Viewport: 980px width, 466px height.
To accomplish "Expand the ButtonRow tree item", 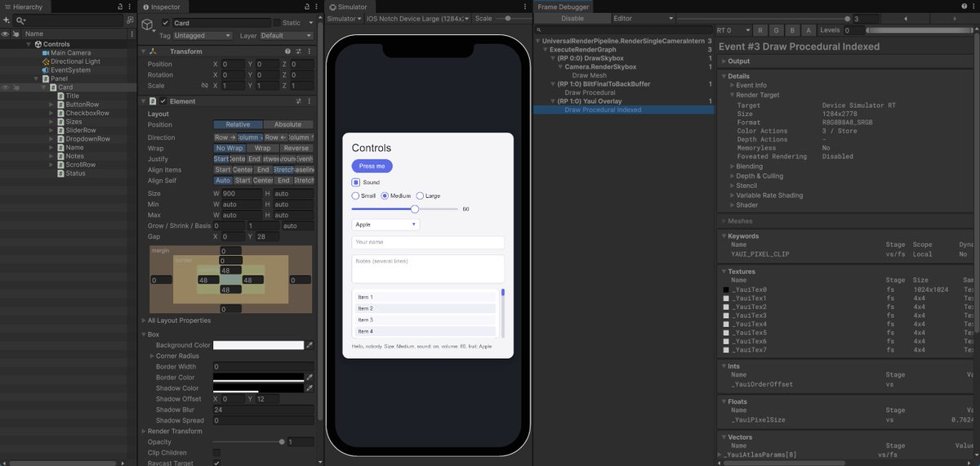I will (51, 105).
